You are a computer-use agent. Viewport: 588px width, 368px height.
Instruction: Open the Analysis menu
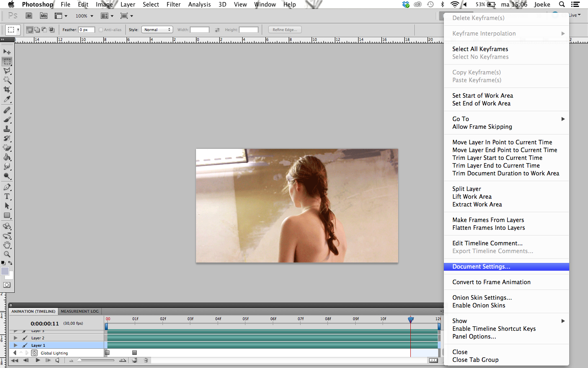[199, 4]
